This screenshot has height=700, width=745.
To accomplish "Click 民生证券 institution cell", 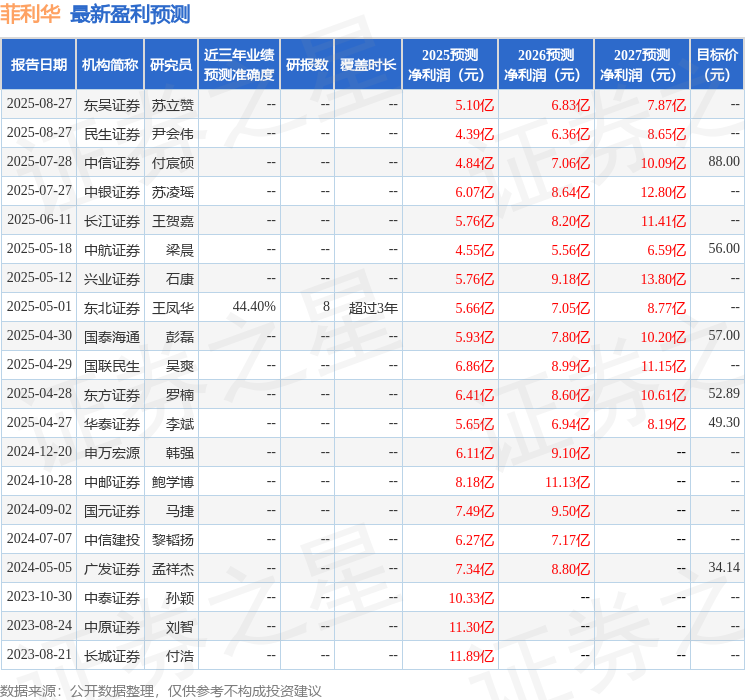I will click(x=112, y=134).
